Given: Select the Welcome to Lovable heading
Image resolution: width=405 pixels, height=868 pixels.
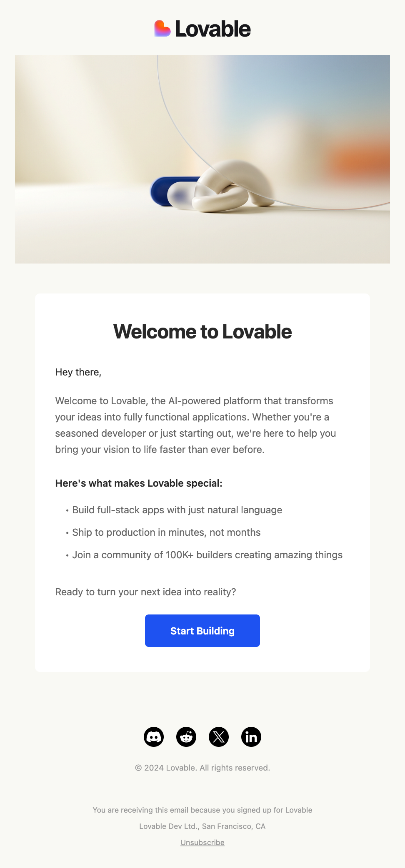Looking at the screenshot, I should pos(202,332).
